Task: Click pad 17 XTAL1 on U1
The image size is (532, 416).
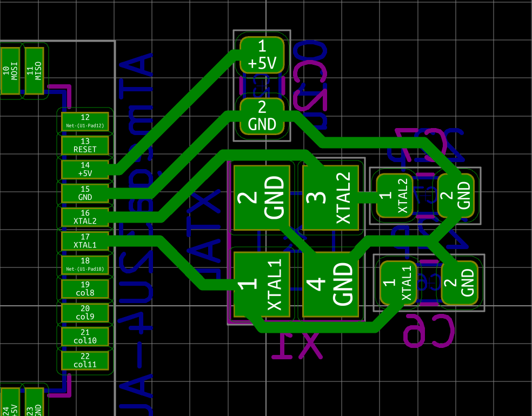Action: [x=85, y=241]
